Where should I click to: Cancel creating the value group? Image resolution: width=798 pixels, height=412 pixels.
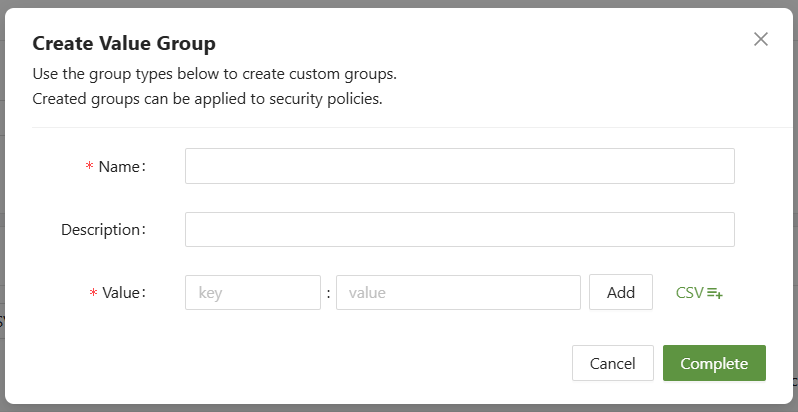point(612,363)
